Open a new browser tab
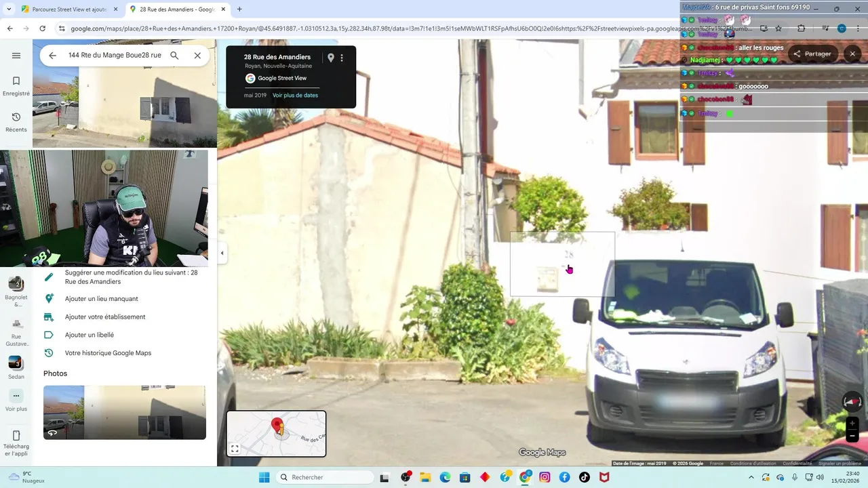This screenshot has width=868, height=488. pyautogui.click(x=239, y=9)
